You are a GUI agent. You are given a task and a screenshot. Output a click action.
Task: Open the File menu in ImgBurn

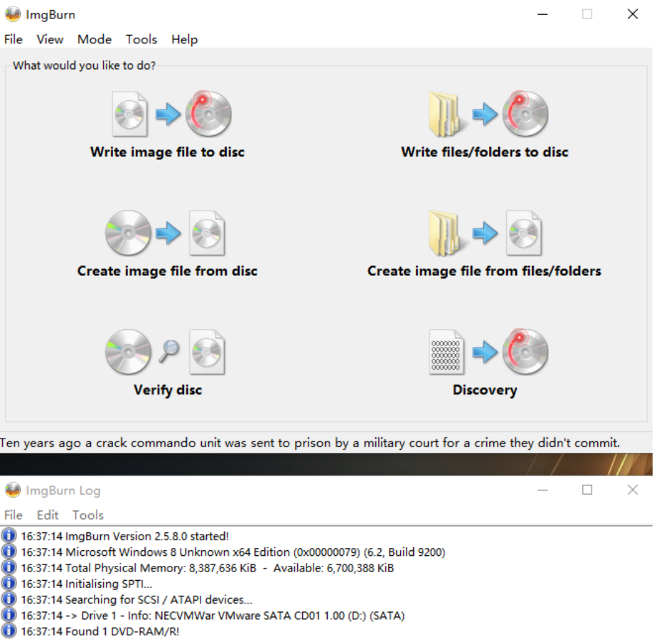pyautogui.click(x=14, y=40)
